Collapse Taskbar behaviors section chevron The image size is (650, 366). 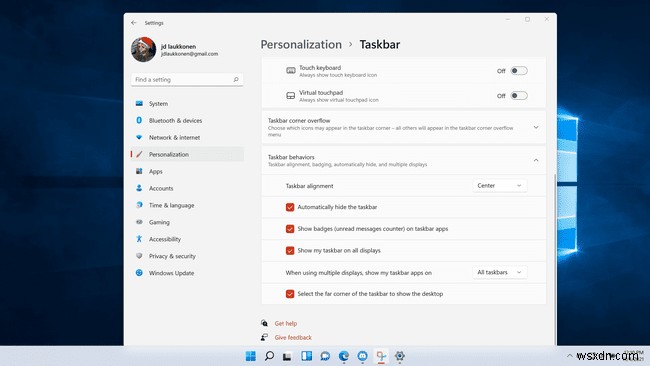click(536, 160)
